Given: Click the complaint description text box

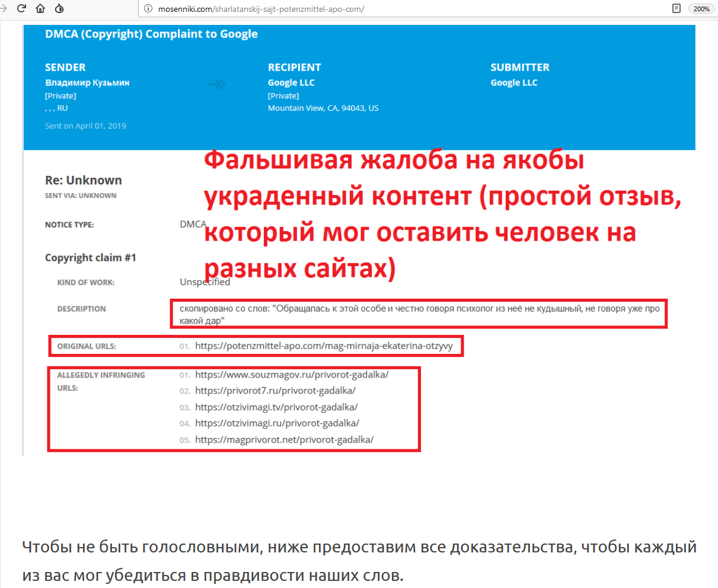Looking at the screenshot, I should (419, 315).
